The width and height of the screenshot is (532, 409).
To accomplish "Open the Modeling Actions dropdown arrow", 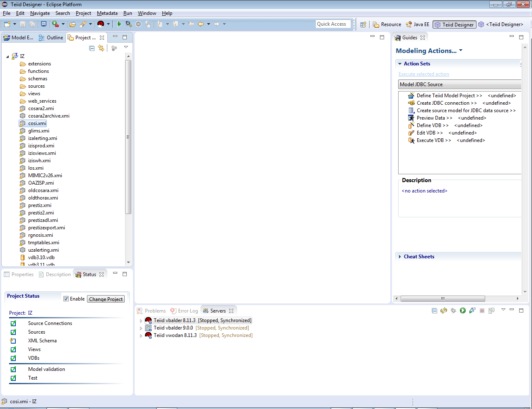I will click(461, 51).
